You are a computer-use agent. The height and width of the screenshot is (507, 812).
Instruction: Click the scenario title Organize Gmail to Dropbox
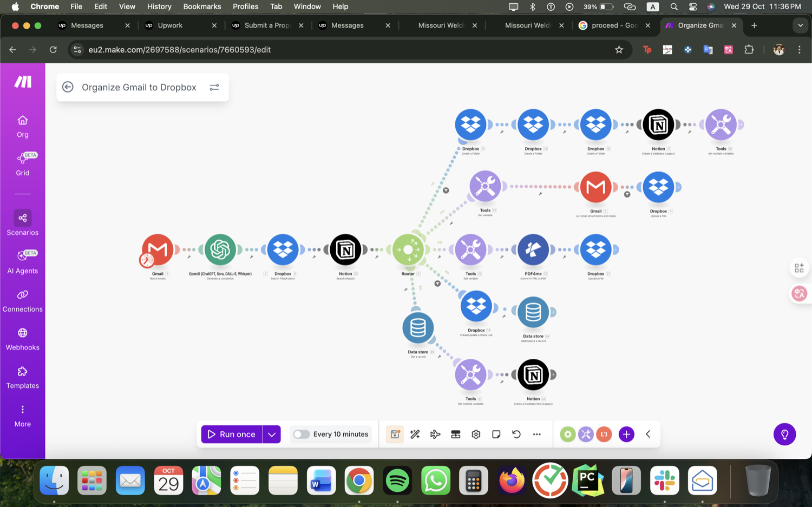click(x=139, y=87)
